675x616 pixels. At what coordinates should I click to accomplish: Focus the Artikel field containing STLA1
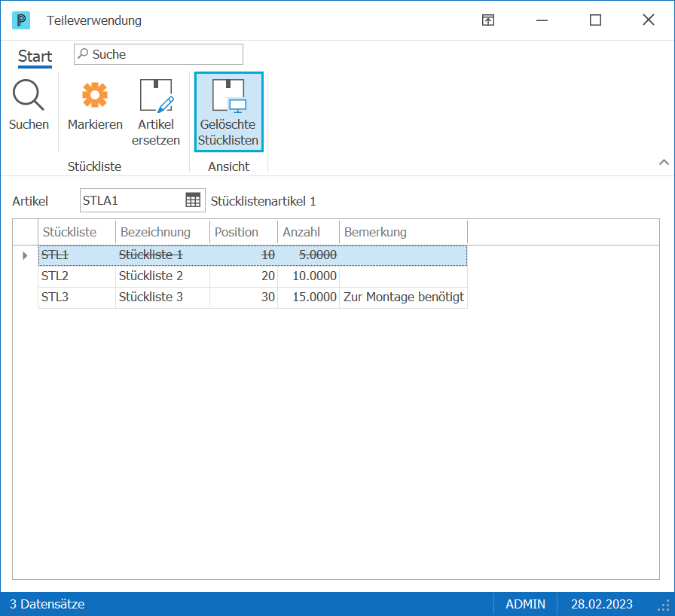coord(133,200)
